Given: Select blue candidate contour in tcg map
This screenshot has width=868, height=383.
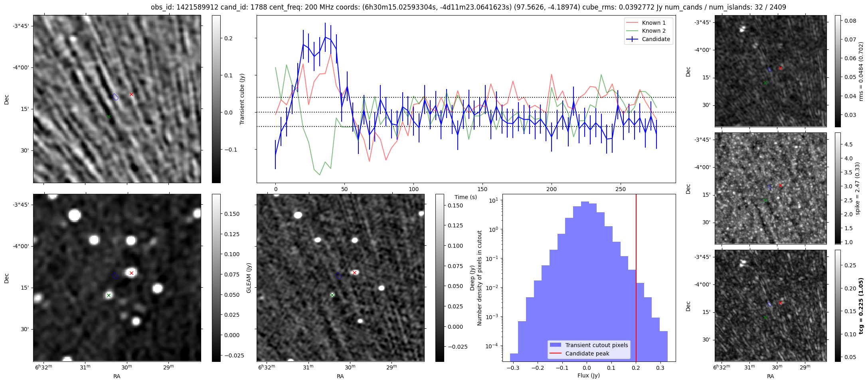Looking at the screenshot, I should click(770, 304).
